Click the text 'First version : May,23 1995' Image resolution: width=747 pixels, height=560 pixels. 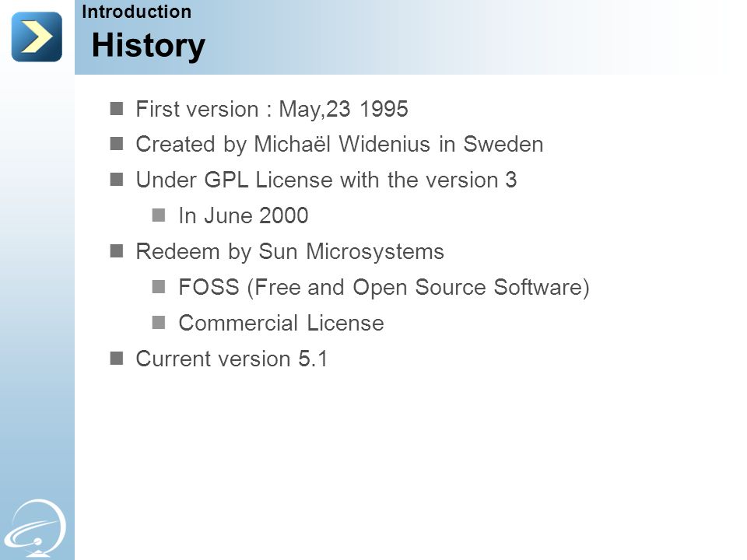point(272,109)
